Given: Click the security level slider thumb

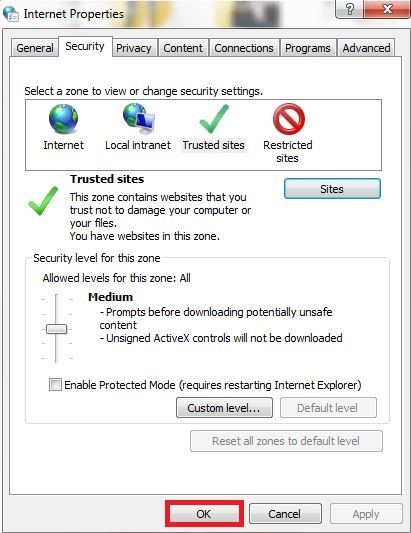Looking at the screenshot, I should coord(56,329).
